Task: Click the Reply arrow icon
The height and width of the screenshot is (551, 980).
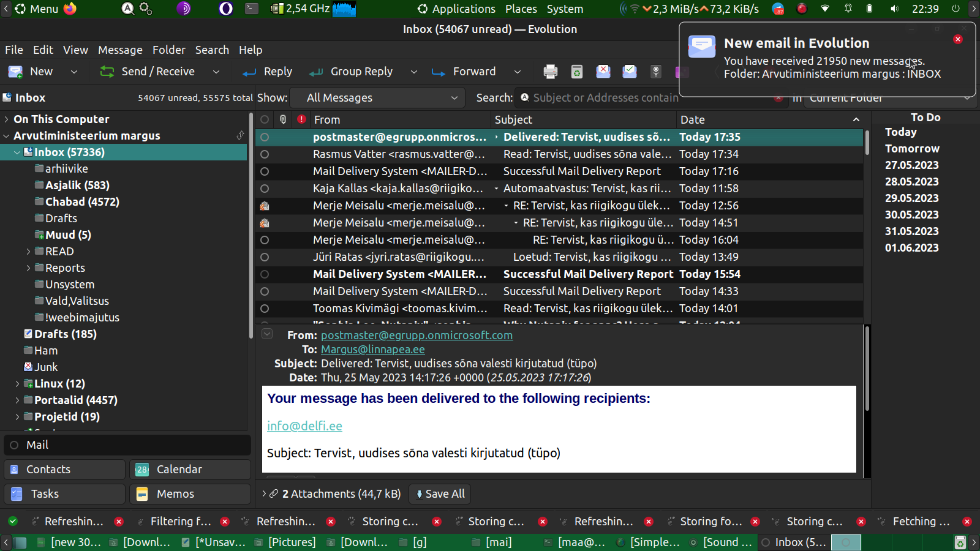Action: tap(249, 72)
